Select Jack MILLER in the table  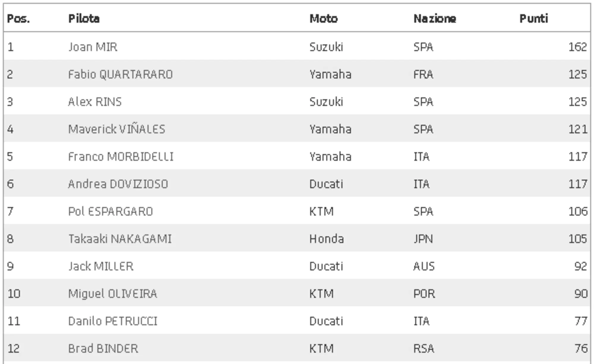101,266
